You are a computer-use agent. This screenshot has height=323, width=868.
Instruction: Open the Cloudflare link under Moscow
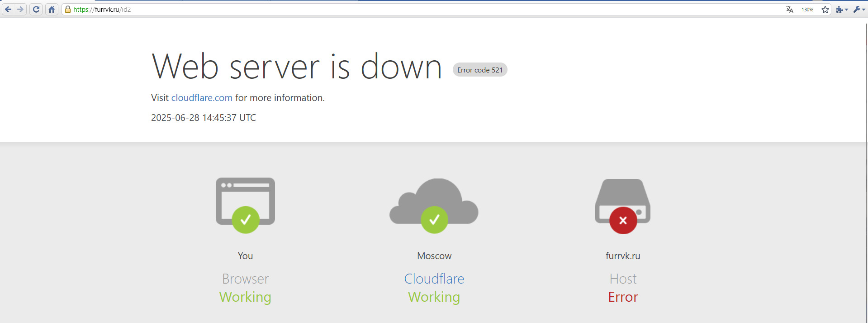[x=434, y=279]
